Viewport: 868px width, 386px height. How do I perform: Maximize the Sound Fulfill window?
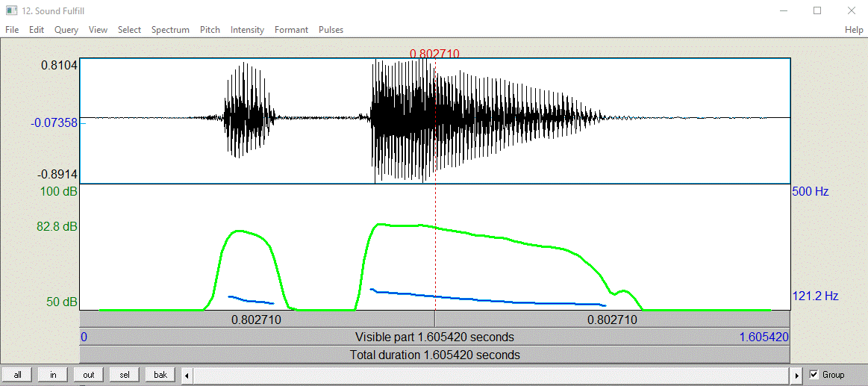(x=817, y=10)
